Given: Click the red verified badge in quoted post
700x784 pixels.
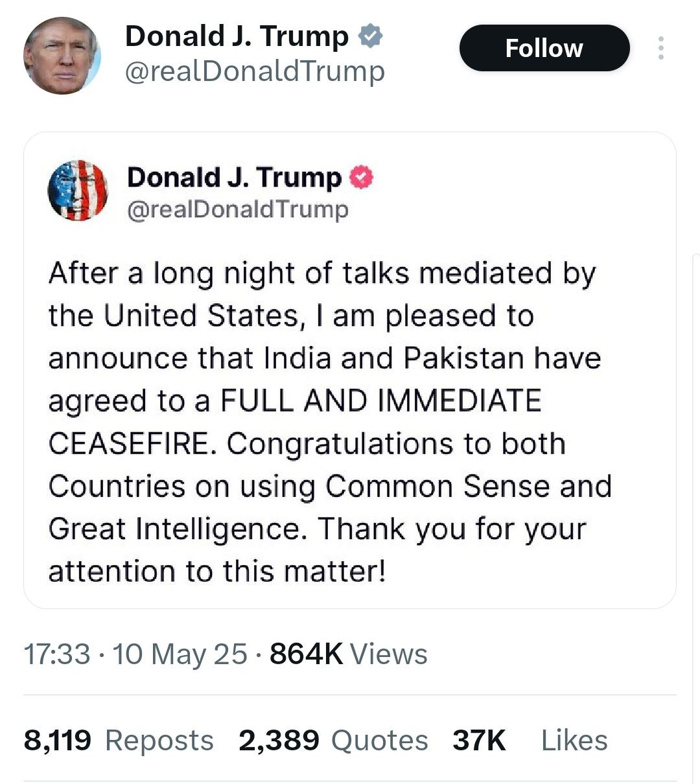Looking at the screenshot, I should point(362,178).
